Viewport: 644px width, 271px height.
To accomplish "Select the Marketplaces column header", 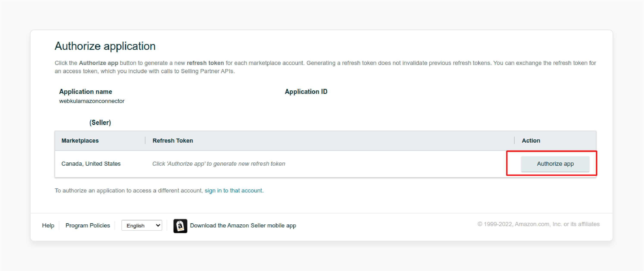I will (80, 140).
